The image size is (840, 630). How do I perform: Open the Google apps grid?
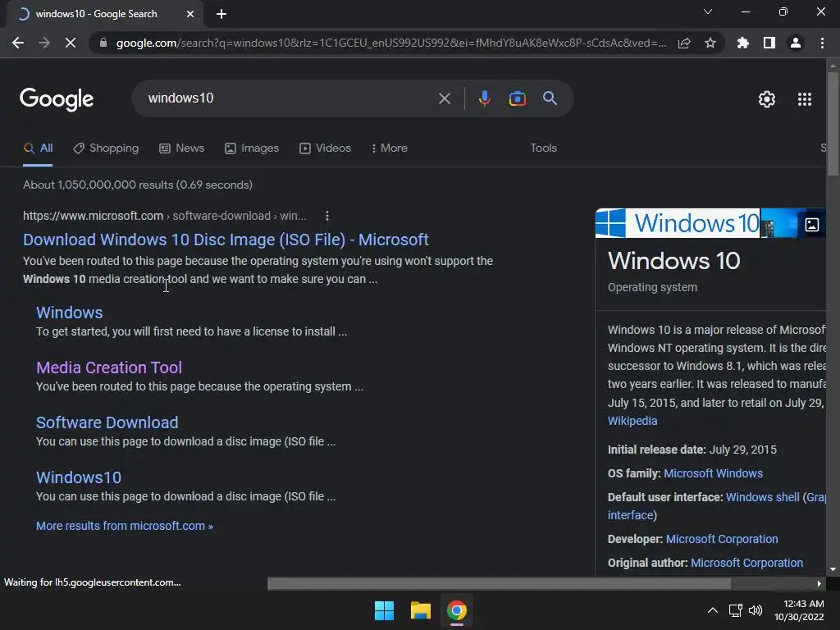coord(805,99)
